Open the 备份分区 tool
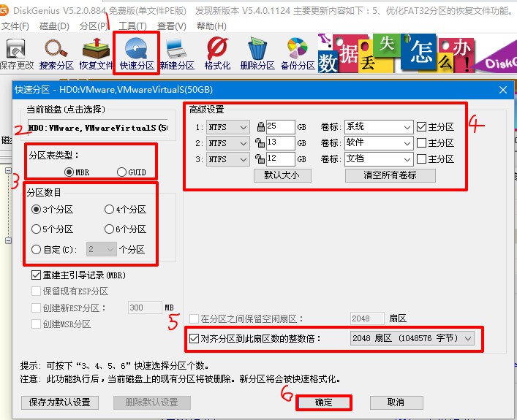This screenshot has width=517, height=420. coord(298,54)
